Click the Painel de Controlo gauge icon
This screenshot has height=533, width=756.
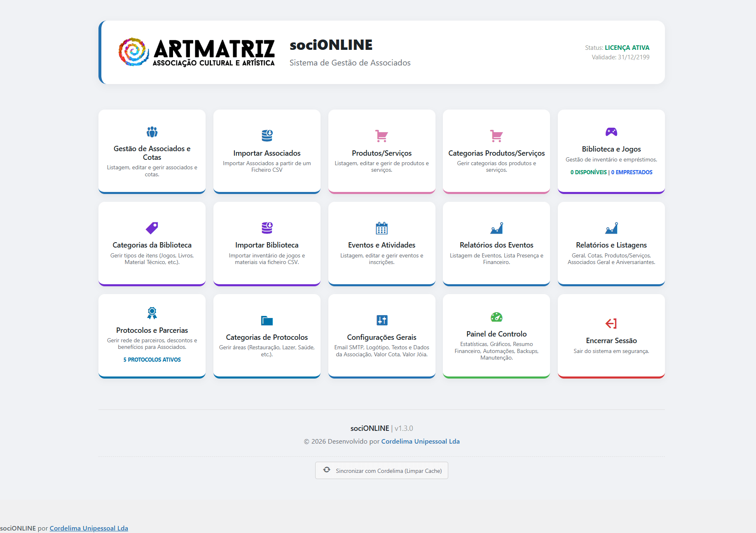pos(496,317)
